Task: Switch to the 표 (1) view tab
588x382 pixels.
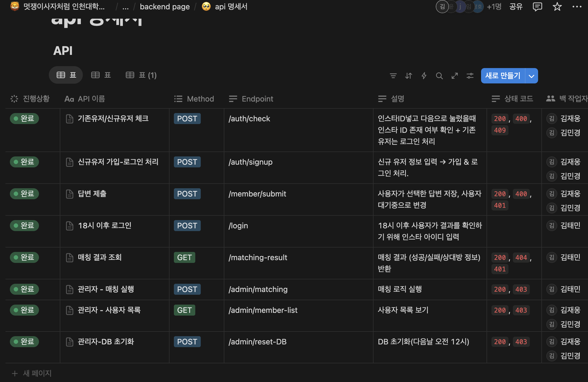Action: pos(141,75)
